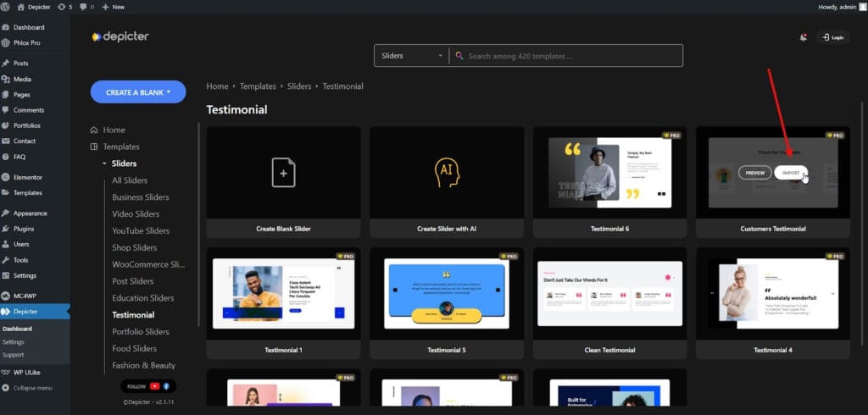Screen dimensions: 868x415
Task: Click the AI head icon
Action: 447,172
